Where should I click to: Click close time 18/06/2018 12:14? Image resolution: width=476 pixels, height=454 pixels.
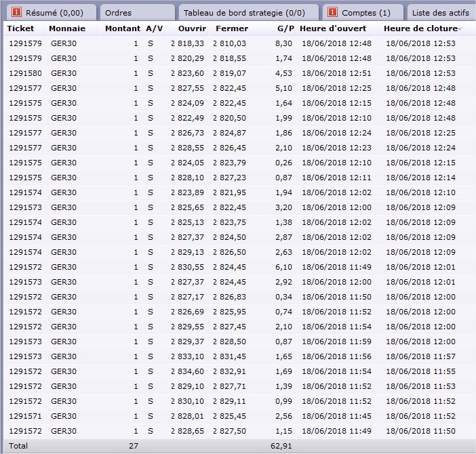[x=421, y=178]
